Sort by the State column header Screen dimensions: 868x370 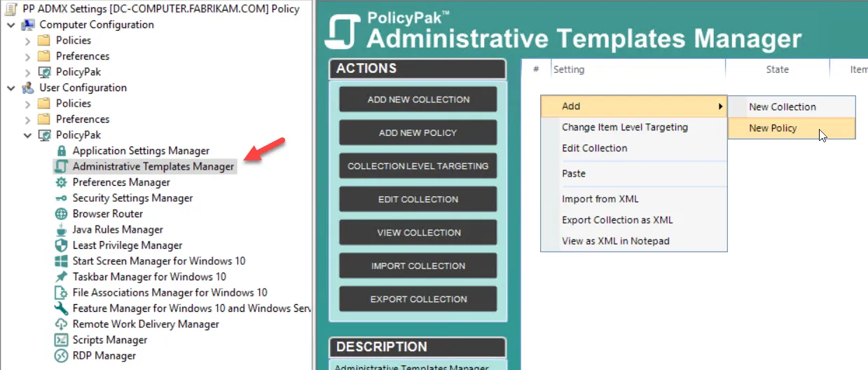[778, 69]
